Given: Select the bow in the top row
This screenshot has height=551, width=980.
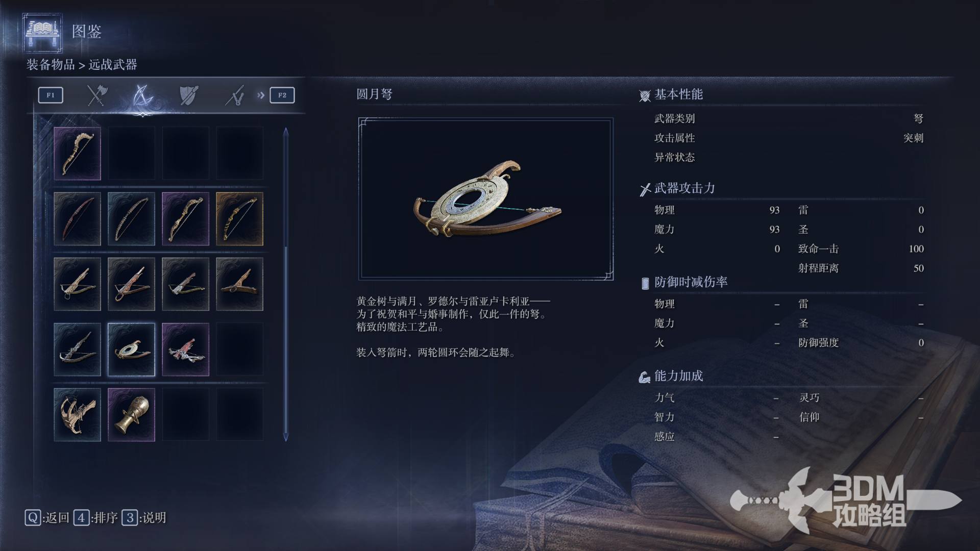Looking at the screenshot, I should 78,154.
